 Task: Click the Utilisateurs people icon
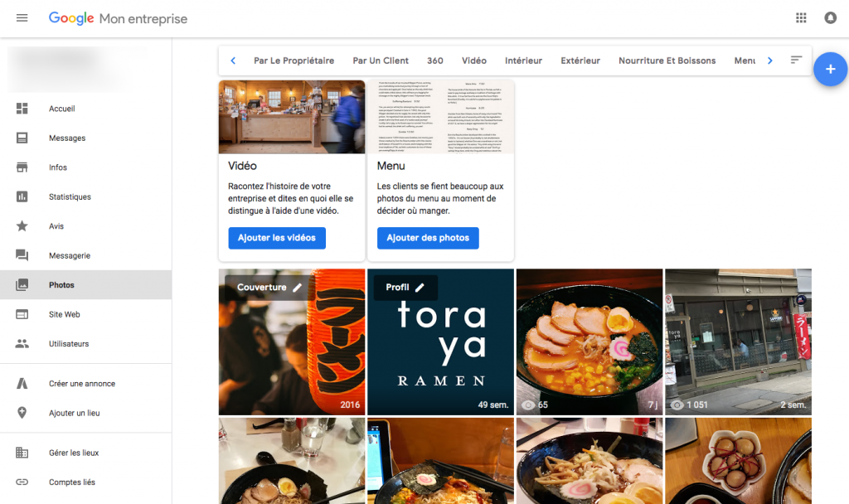pos(22,343)
